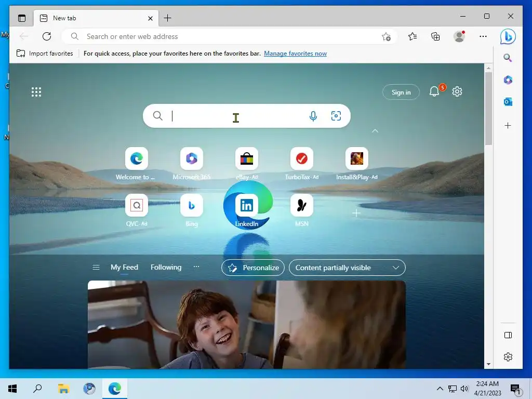The image size is (532, 399).
Task: Click the scrollbar down arrow
Action: pos(488,364)
